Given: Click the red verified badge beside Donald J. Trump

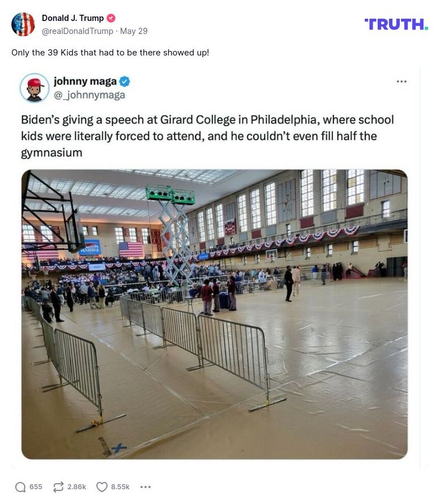Looking at the screenshot, I should 111,18.
